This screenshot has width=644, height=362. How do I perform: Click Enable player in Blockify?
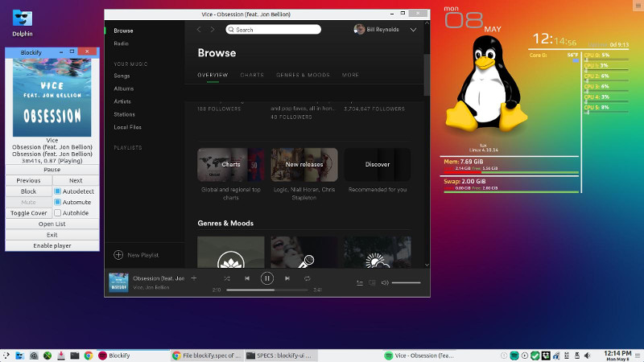coord(52,246)
